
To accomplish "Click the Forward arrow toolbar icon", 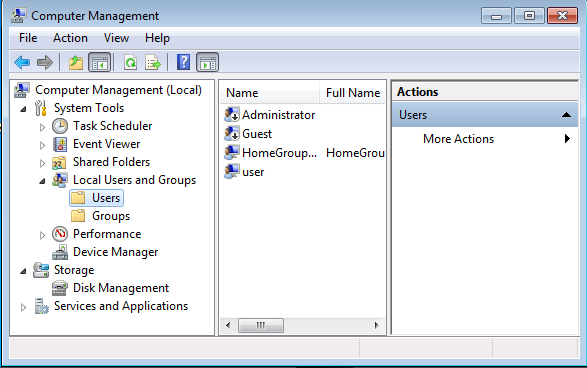I will (x=45, y=62).
